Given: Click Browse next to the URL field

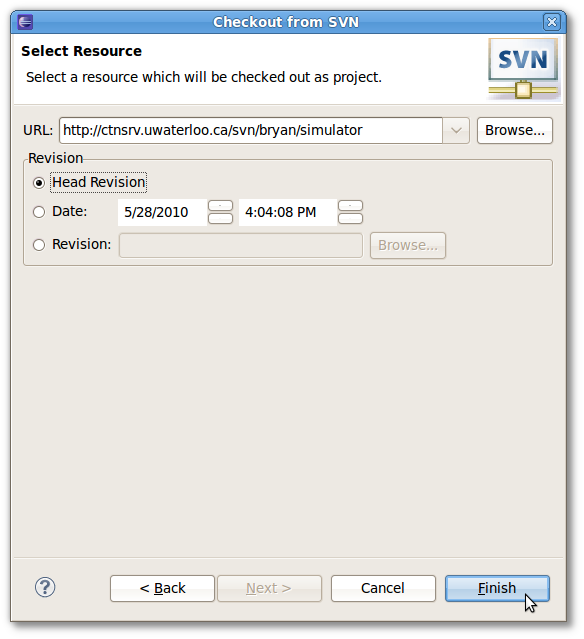Looking at the screenshot, I should 515,130.
